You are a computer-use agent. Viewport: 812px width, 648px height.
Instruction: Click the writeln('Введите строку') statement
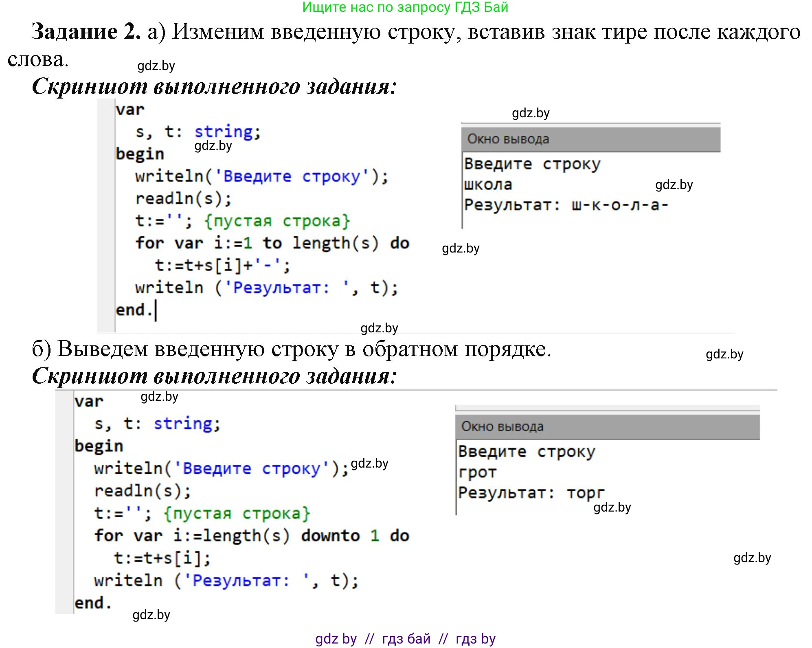click(261, 176)
